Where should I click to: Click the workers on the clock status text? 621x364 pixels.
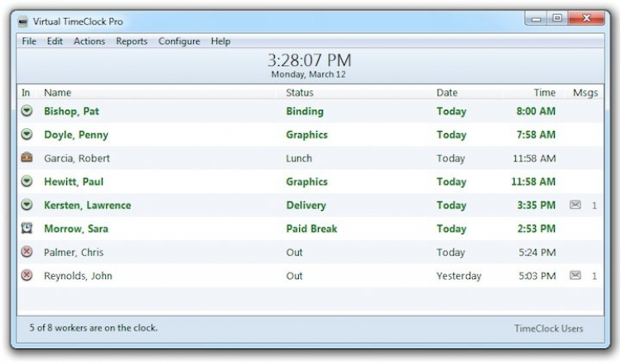pos(94,328)
